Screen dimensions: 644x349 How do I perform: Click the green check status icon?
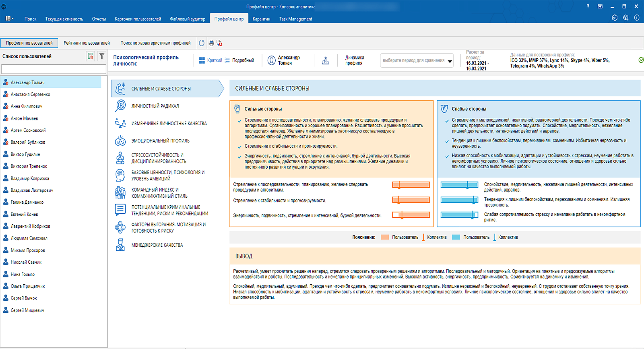(x=641, y=60)
